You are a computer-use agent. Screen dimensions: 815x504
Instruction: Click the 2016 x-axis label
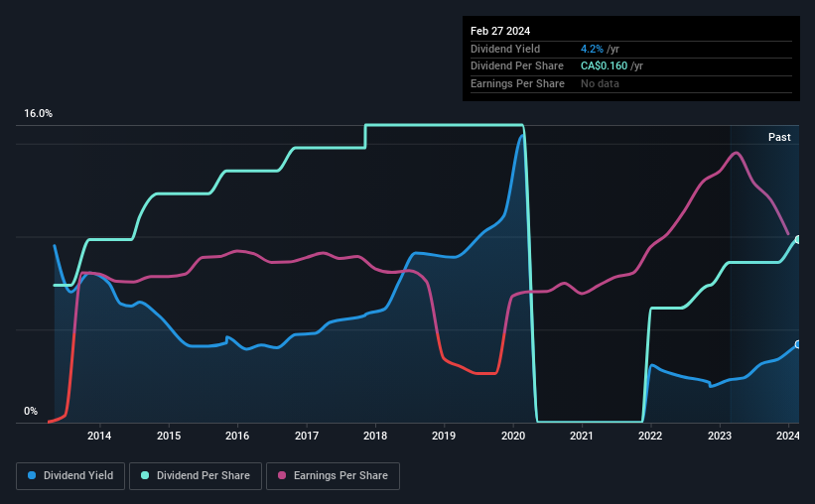pos(237,436)
